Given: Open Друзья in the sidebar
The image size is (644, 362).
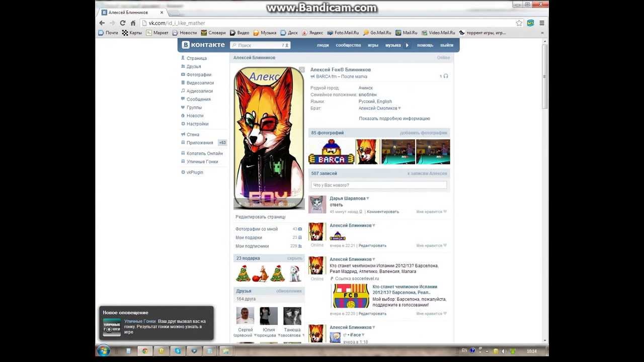Looking at the screenshot, I should click(194, 66).
